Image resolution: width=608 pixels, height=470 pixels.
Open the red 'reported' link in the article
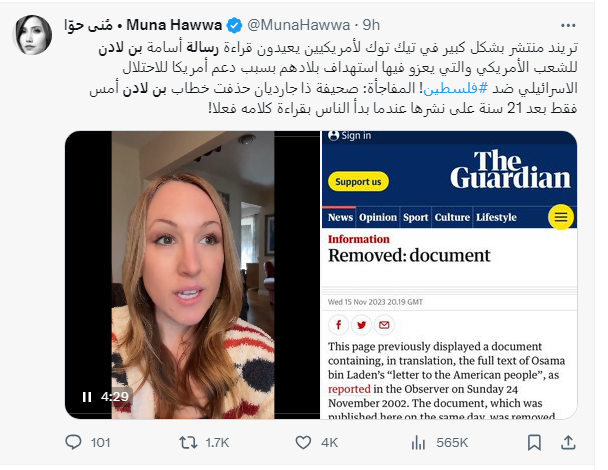pyautogui.click(x=349, y=389)
